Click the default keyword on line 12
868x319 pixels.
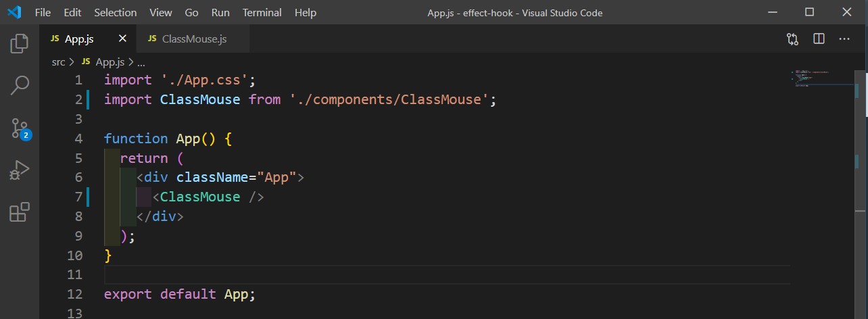tap(188, 295)
